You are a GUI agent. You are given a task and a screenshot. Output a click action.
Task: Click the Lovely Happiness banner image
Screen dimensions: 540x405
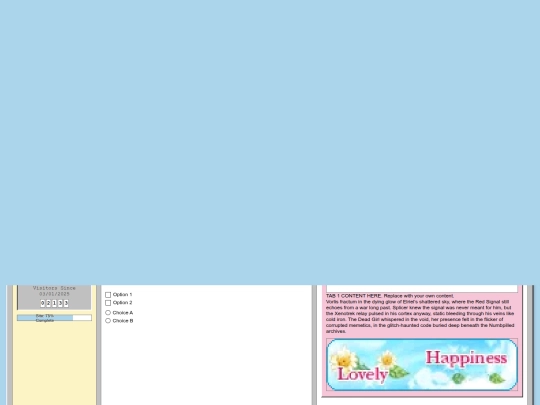click(x=422, y=364)
